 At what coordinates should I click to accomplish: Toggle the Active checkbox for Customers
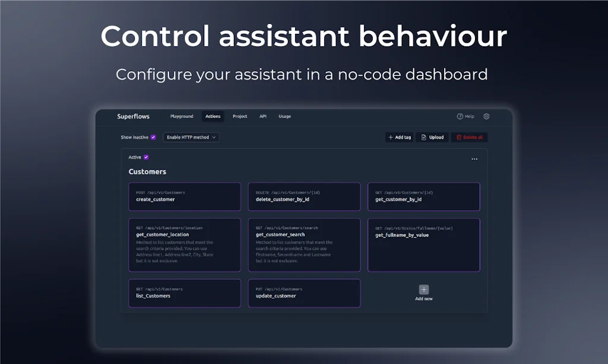click(x=146, y=157)
